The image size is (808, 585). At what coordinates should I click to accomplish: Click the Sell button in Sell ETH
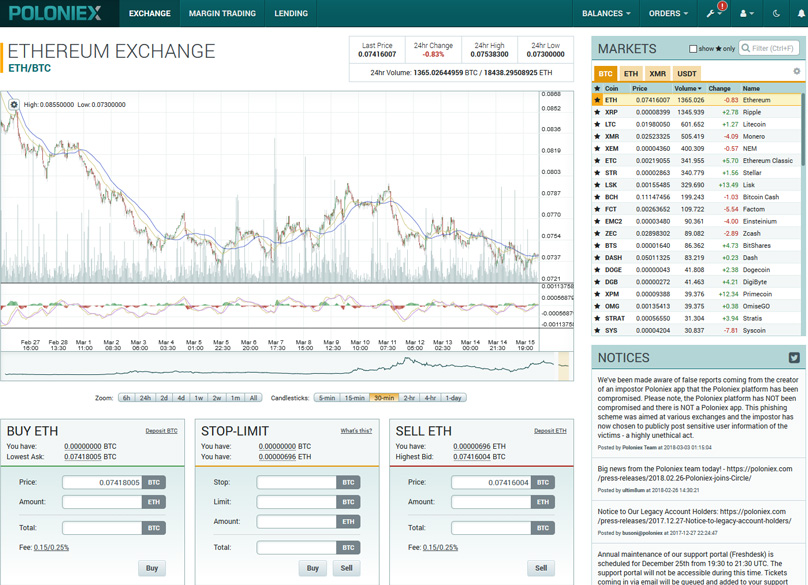coord(541,568)
